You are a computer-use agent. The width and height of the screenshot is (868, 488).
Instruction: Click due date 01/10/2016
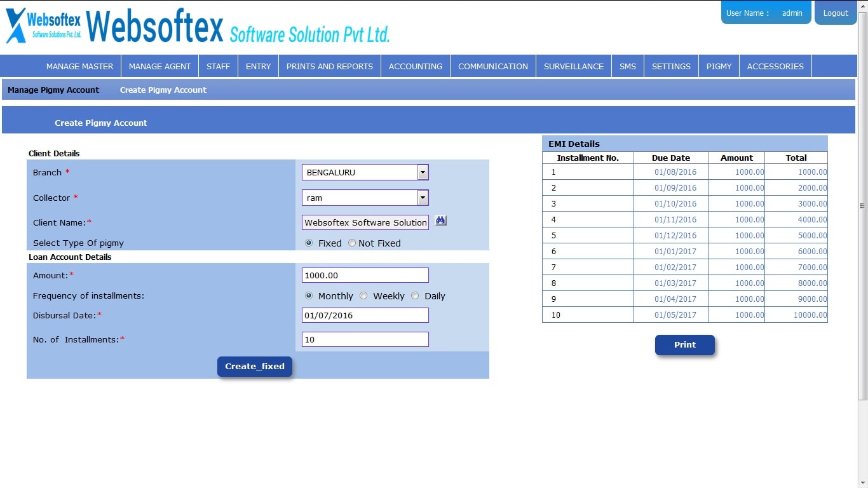click(675, 203)
